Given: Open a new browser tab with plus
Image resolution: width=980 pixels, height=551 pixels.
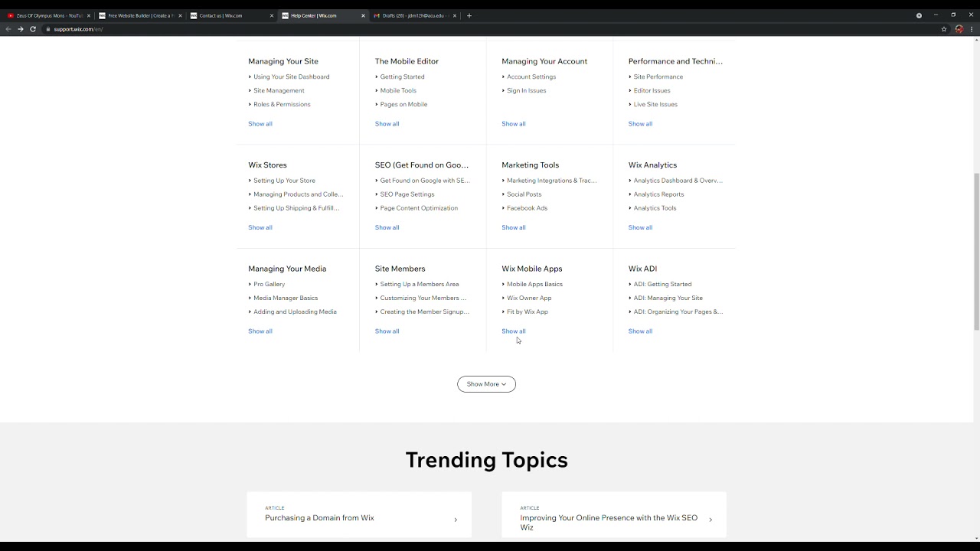Looking at the screenshot, I should (x=469, y=15).
